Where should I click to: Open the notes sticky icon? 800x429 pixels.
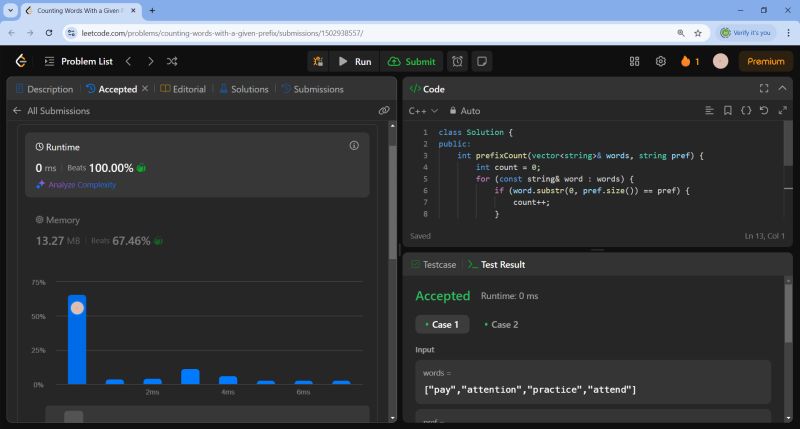[481, 61]
